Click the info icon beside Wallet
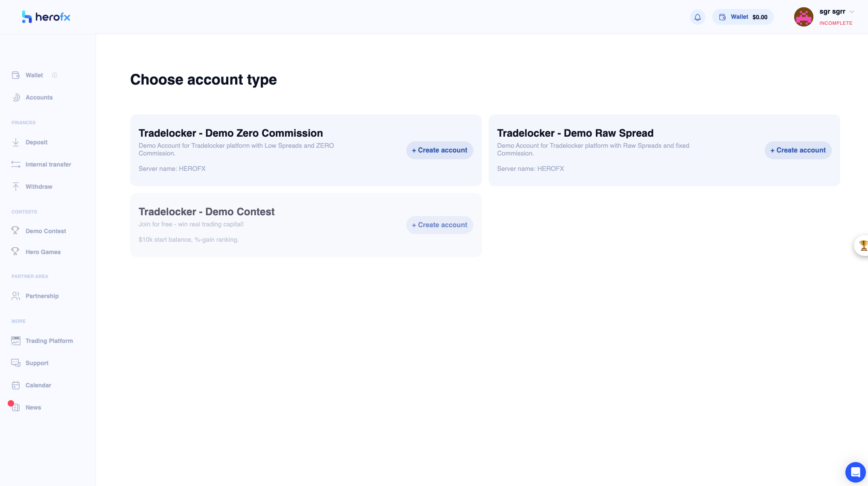This screenshot has width=868, height=486. tap(55, 75)
